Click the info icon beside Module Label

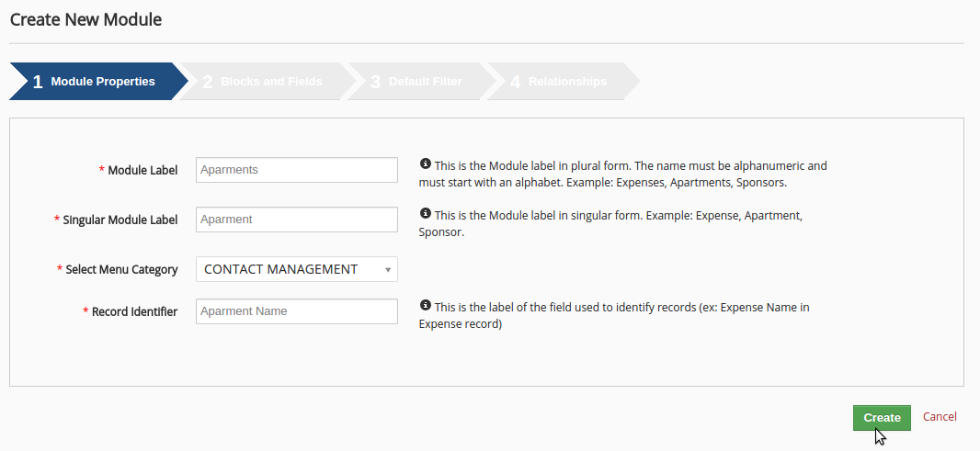tap(425, 164)
